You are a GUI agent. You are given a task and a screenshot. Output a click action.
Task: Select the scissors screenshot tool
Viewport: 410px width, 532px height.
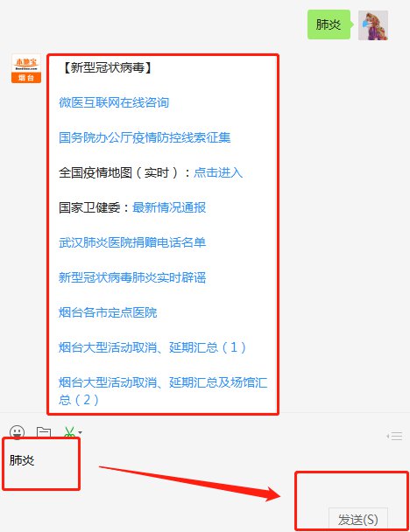[69, 432]
